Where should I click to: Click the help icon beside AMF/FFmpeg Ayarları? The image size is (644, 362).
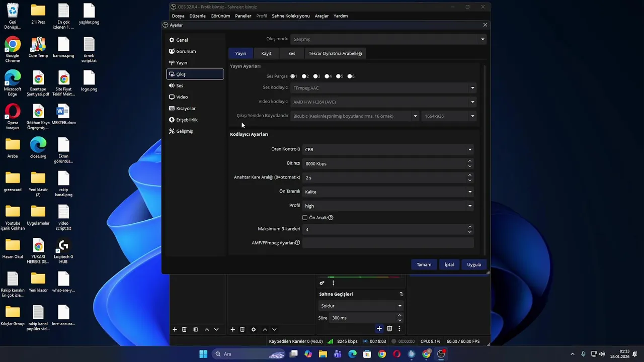[x=297, y=242]
